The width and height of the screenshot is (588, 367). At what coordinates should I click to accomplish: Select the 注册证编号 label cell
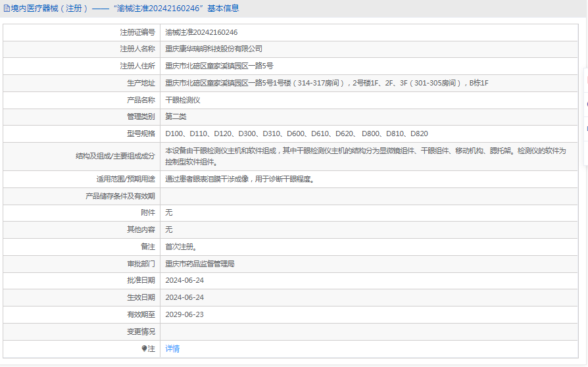click(x=82, y=33)
